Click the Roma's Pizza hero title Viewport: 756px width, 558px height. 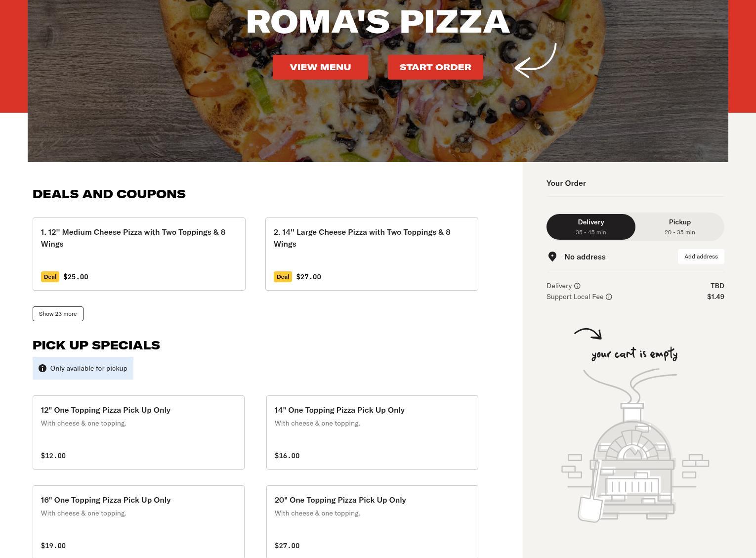coord(378,22)
